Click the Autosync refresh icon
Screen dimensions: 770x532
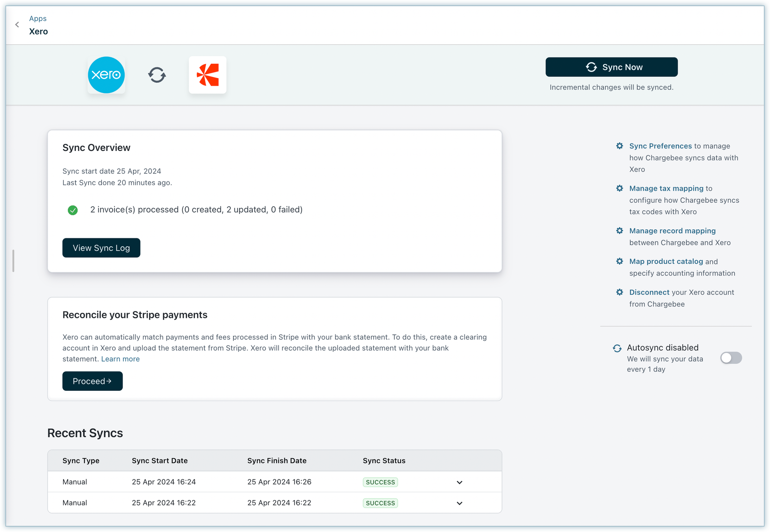click(617, 348)
